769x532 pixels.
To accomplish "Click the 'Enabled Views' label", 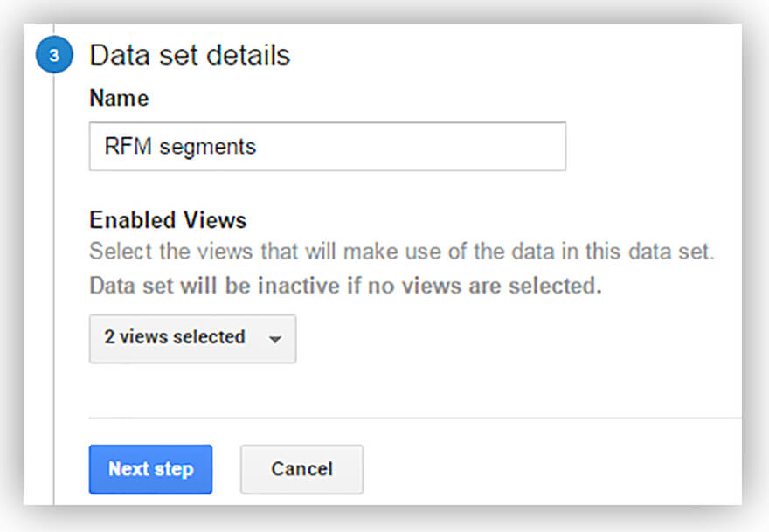I will (x=168, y=220).
